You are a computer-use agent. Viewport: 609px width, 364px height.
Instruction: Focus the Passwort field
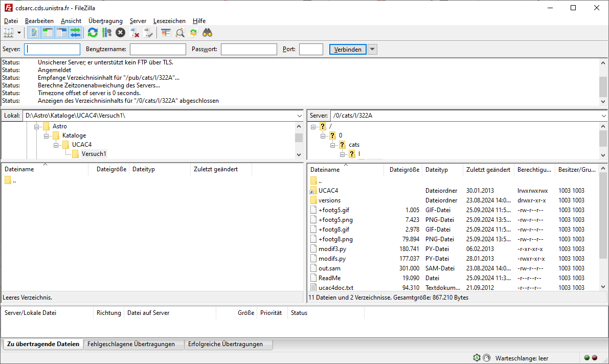coord(249,50)
